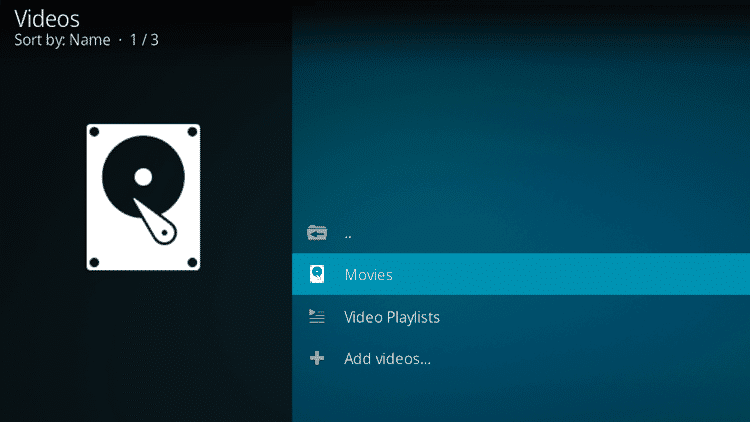
Task: Click the "Sort by: Name" label
Action: pos(62,40)
